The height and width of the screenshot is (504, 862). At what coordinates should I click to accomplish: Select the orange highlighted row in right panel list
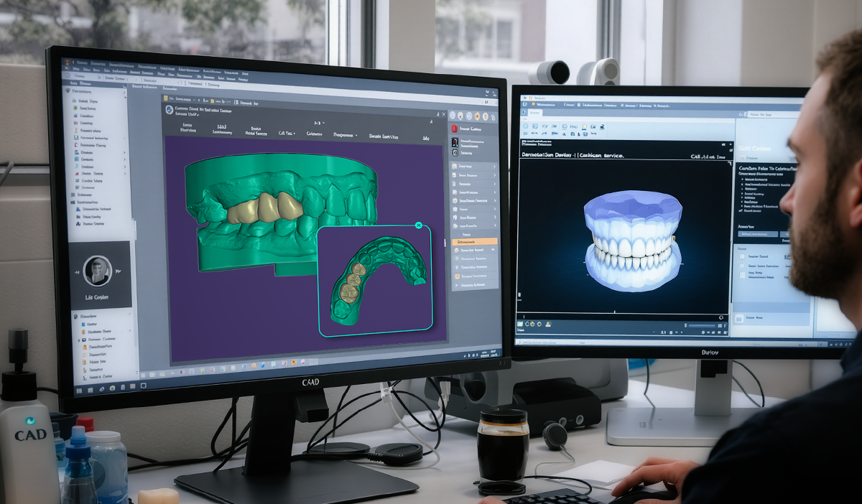[x=475, y=241]
